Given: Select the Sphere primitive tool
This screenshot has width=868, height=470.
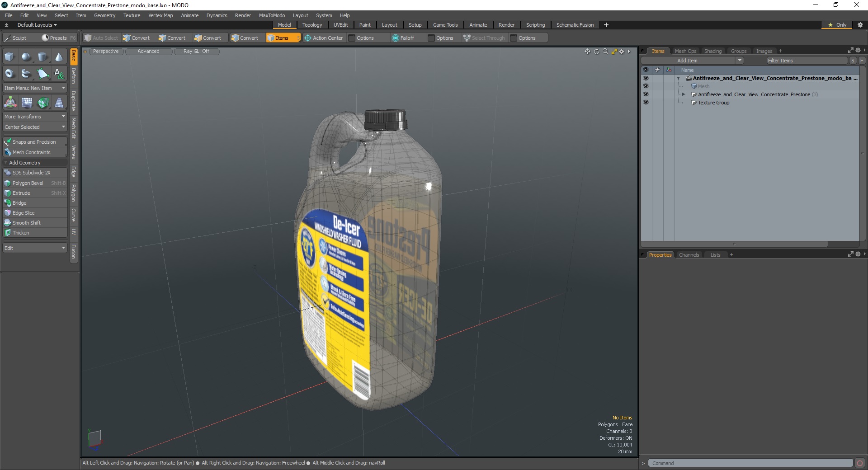Looking at the screenshot, I should (x=26, y=57).
